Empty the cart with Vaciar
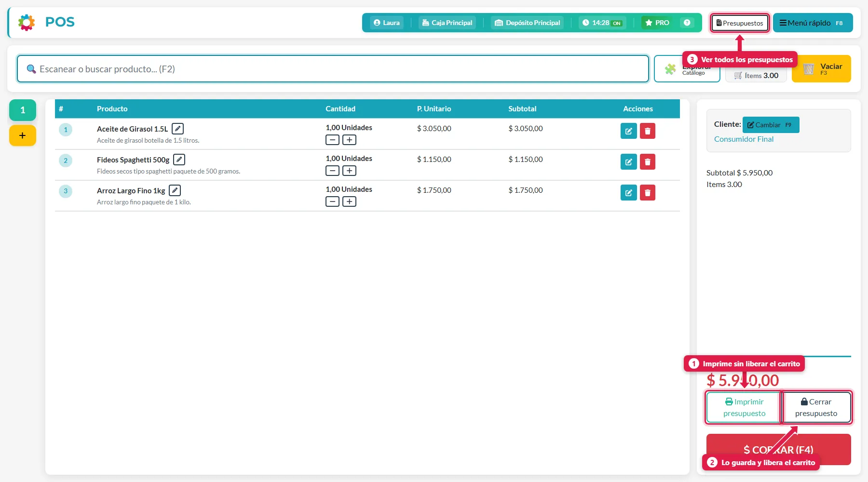Screen dimensions: 868x482 click(821, 69)
